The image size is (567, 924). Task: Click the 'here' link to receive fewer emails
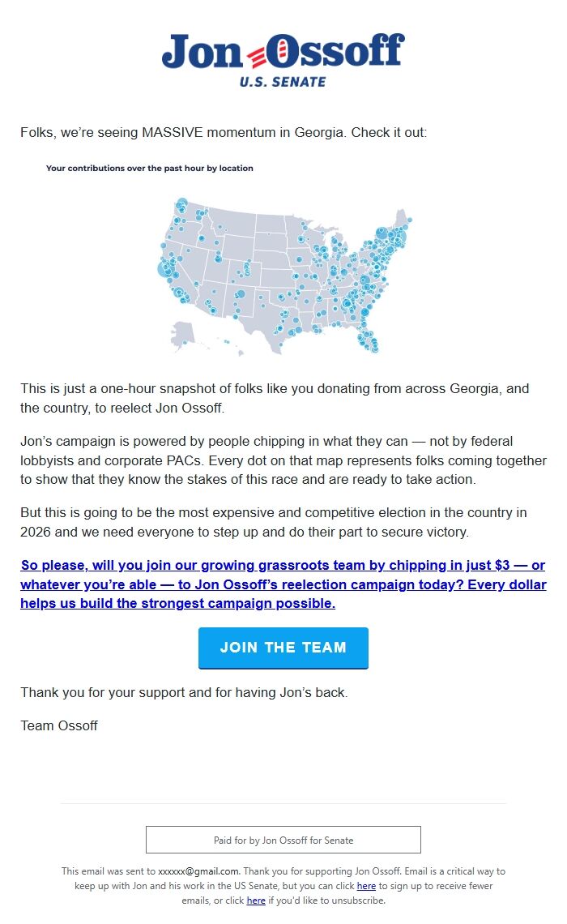[366, 886]
